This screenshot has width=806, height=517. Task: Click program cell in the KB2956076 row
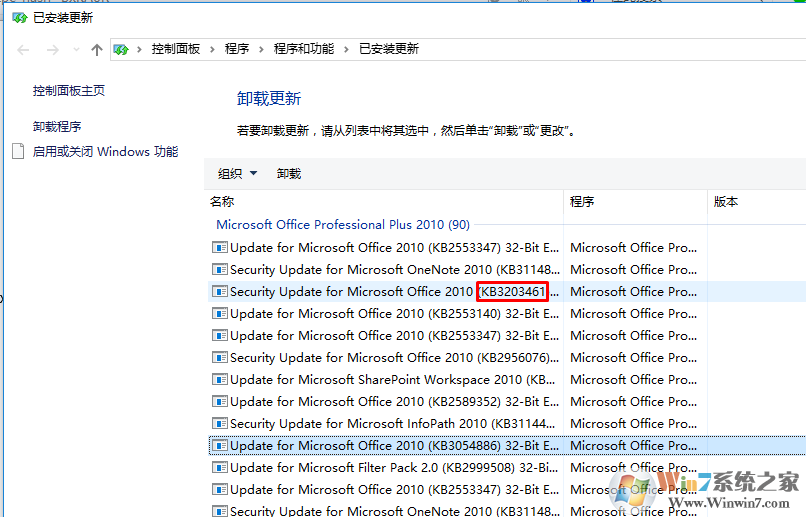[634, 358]
